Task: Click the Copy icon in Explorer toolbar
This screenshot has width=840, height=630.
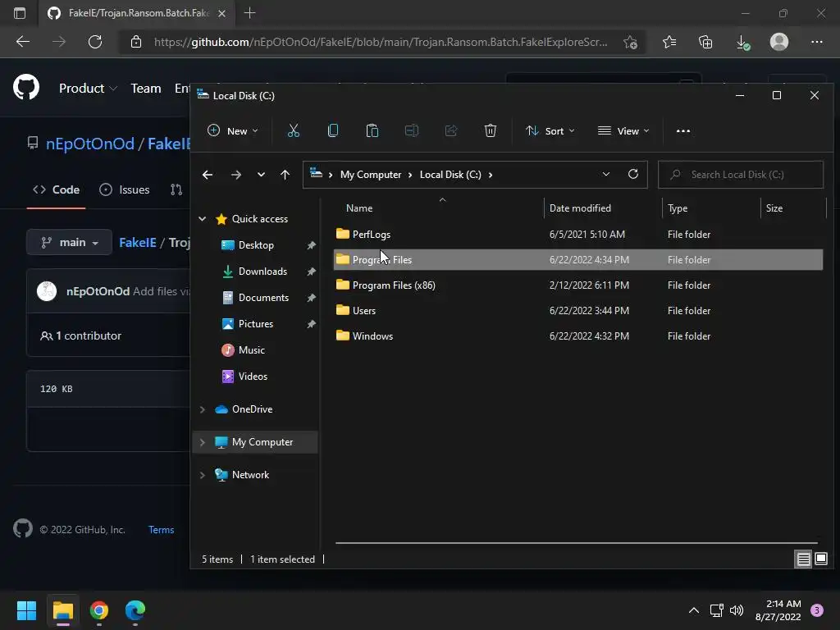Action: (333, 130)
